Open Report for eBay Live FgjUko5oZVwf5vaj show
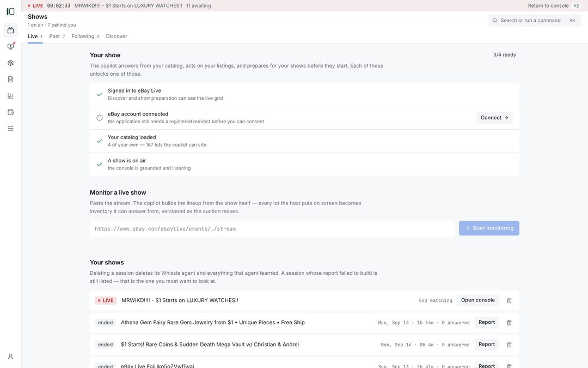 486,365
